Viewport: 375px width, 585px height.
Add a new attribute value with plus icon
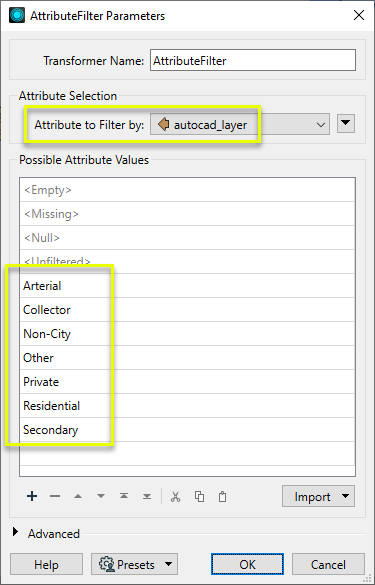(x=32, y=496)
